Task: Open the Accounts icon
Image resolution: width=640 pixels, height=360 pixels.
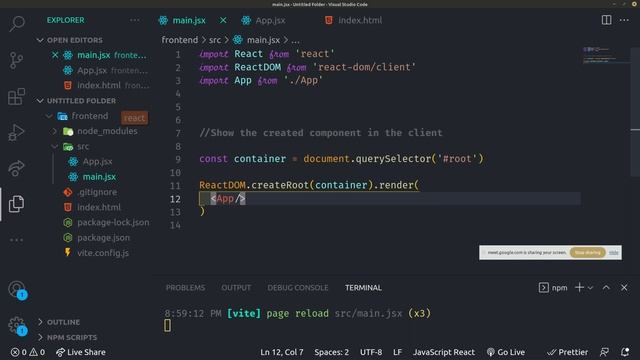Action: 17,289
